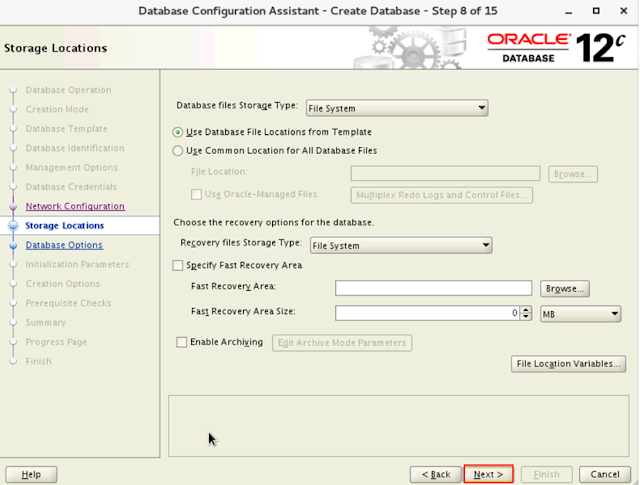Image resolution: width=640 pixels, height=485 pixels.
Task: Minimize the Database Configuration Assistant window
Action: tap(569, 11)
